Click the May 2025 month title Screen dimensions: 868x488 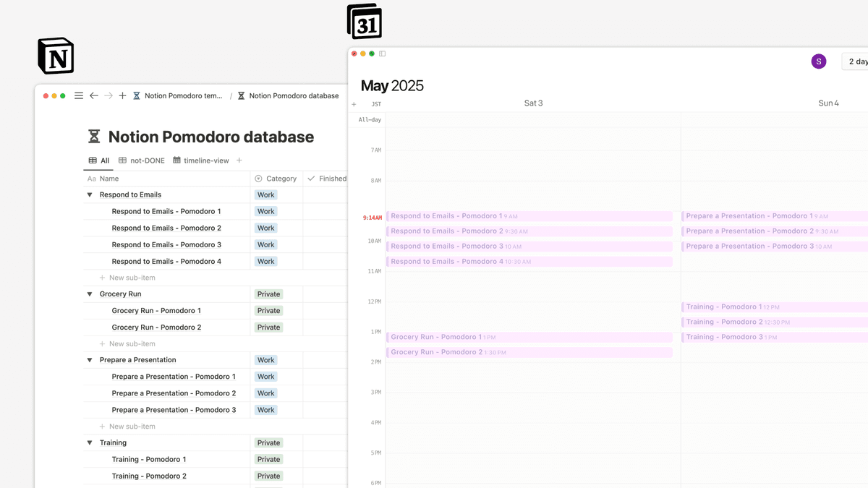tap(392, 86)
